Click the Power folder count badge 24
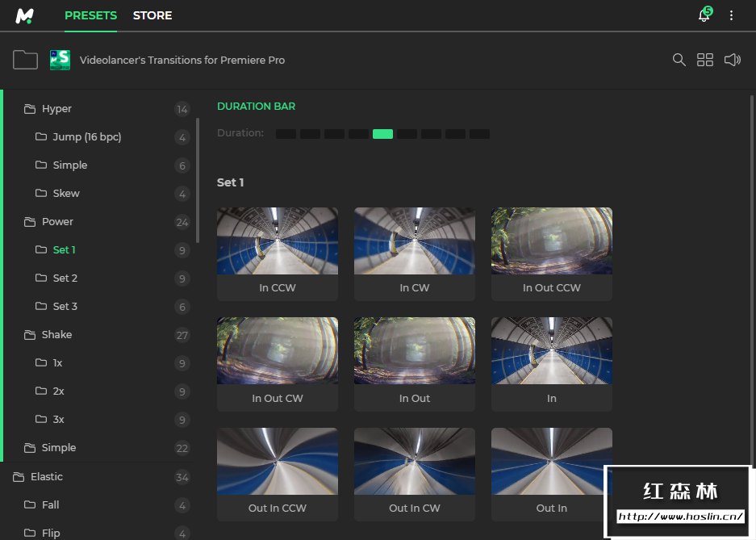 182,222
